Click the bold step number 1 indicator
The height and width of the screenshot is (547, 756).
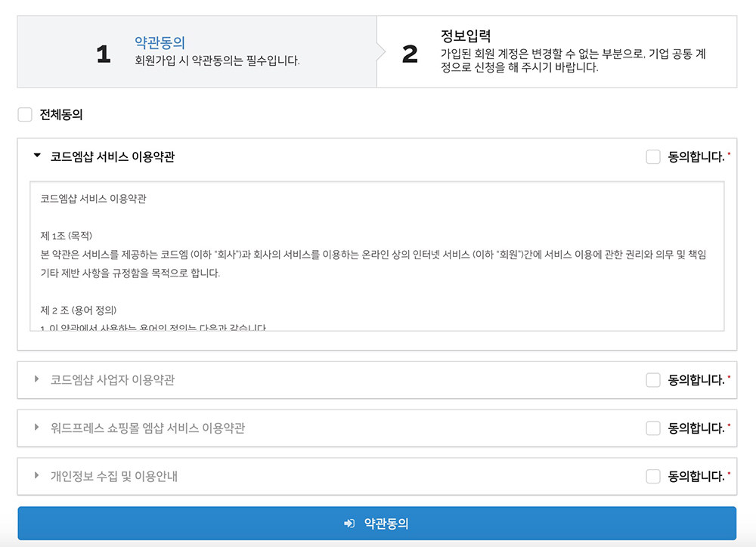coord(103,51)
